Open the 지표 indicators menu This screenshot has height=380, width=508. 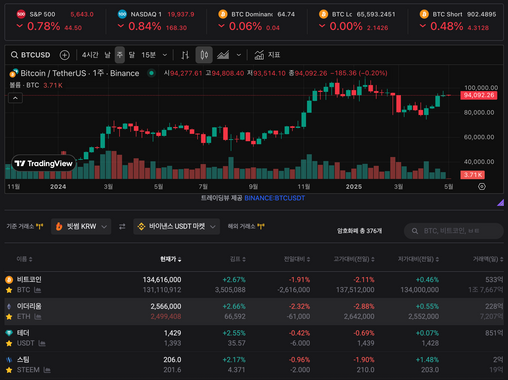click(267, 55)
